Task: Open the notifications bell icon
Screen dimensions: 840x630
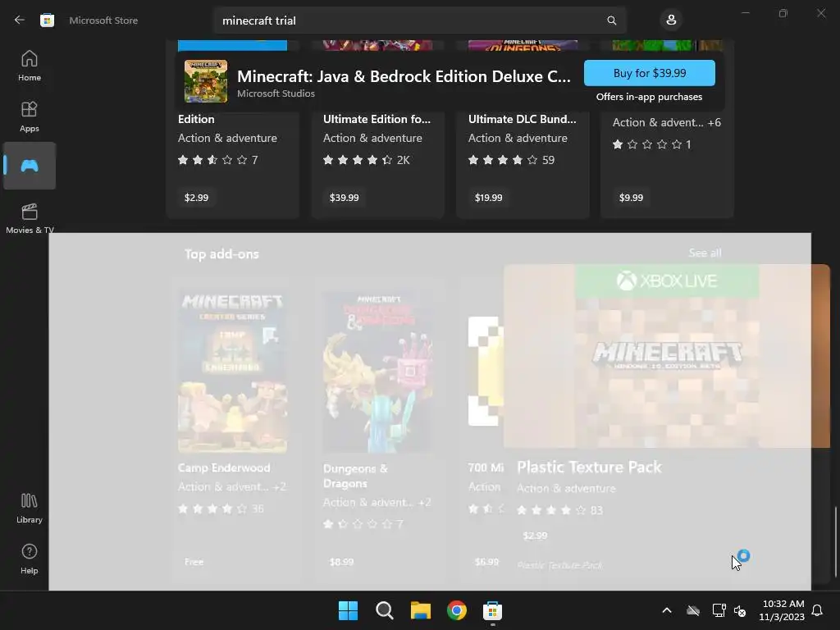Action: tap(818, 610)
